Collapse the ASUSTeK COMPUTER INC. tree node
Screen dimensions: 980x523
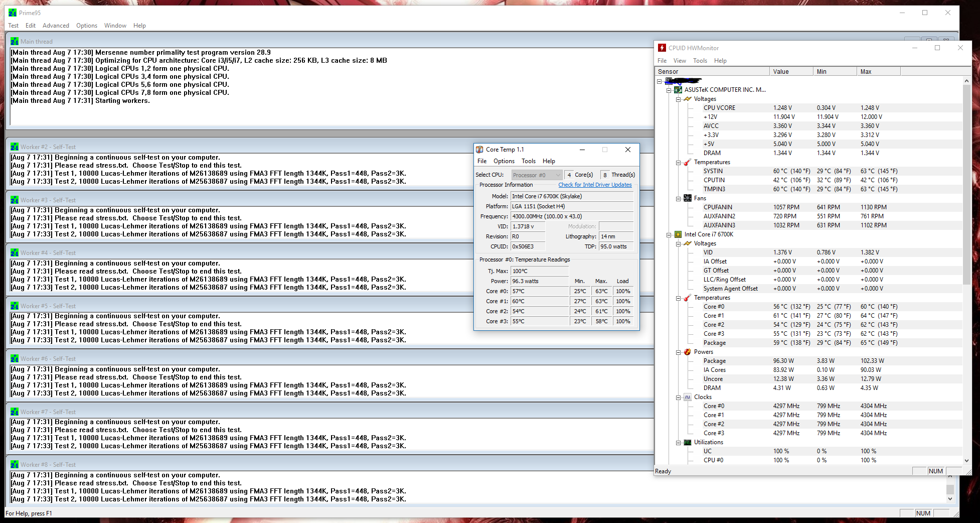coord(669,90)
